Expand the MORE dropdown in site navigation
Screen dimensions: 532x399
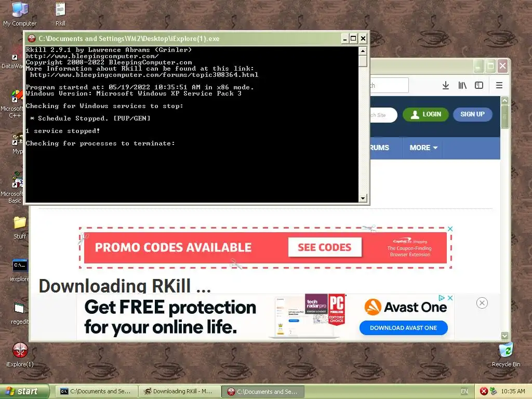[x=423, y=148]
